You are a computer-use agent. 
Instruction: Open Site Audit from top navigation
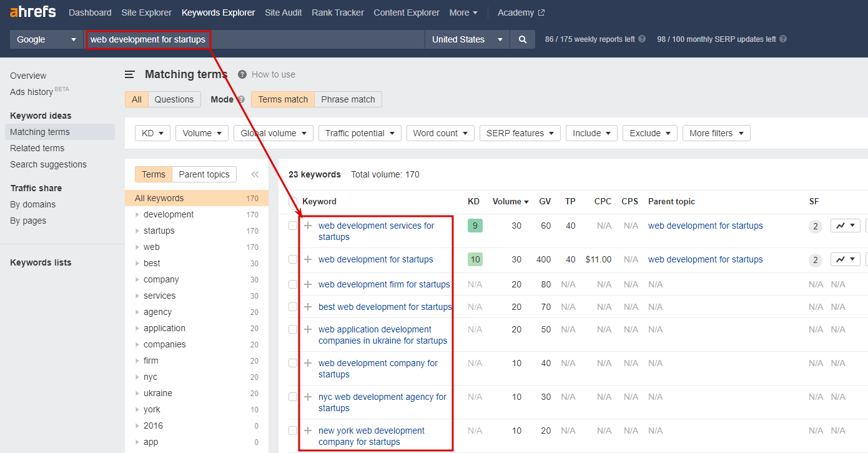point(283,12)
